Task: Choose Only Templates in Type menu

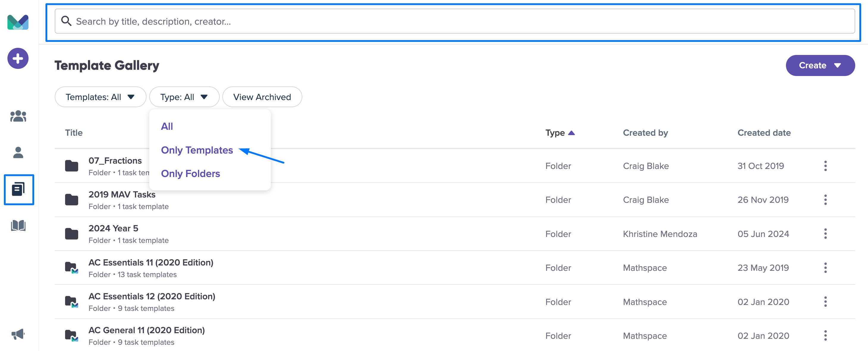Action: [x=197, y=150]
